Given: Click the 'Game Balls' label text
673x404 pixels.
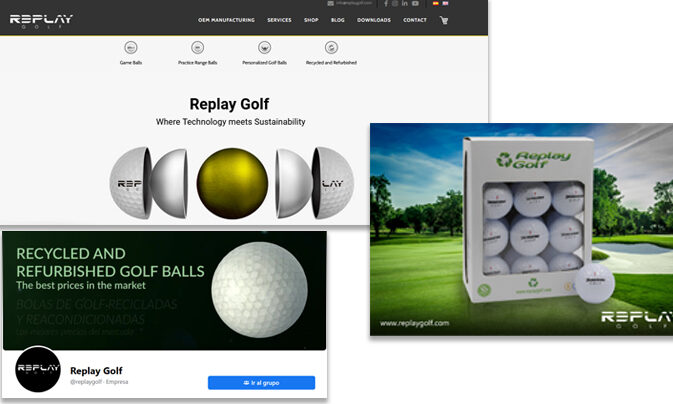Looking at the screenshot, I should click(131, 63).
